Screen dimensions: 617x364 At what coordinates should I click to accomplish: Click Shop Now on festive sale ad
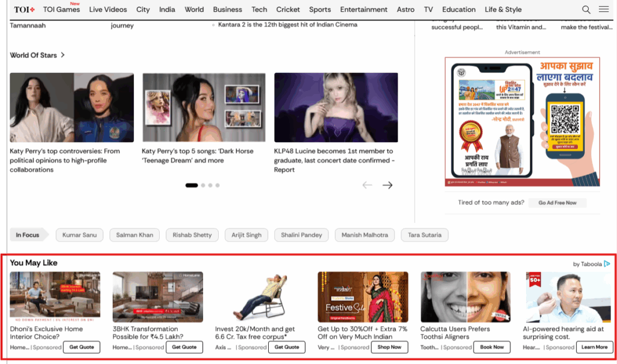pos(389,347)
